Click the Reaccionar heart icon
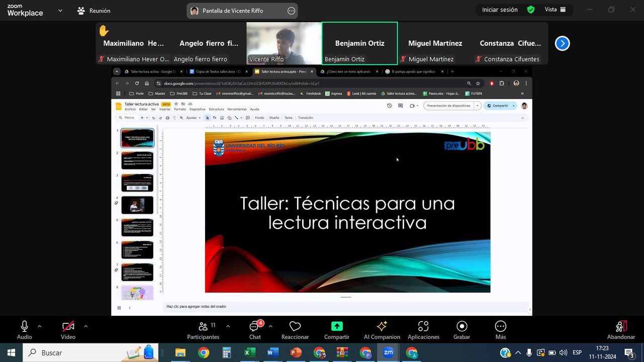Viewport: 644px width, 362px height. tap(295, 327)
